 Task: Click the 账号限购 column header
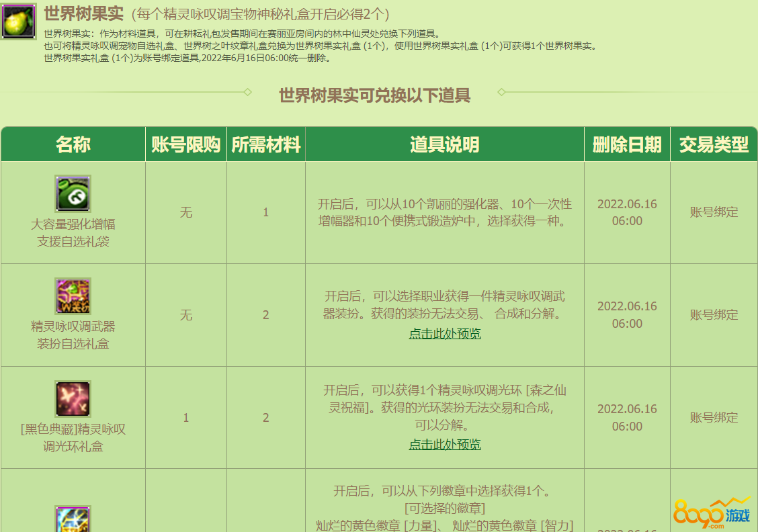tap(186, 144)
